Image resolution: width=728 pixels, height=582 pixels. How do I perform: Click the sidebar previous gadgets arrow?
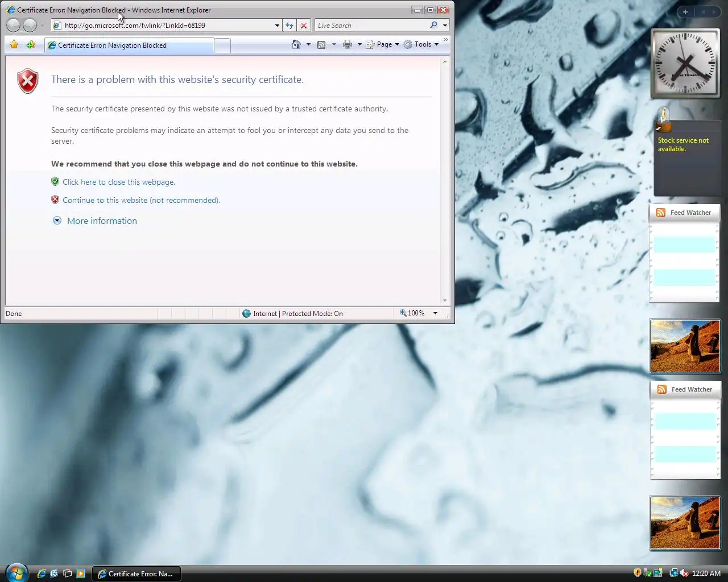pyautogui.click(x=702, y=12)
